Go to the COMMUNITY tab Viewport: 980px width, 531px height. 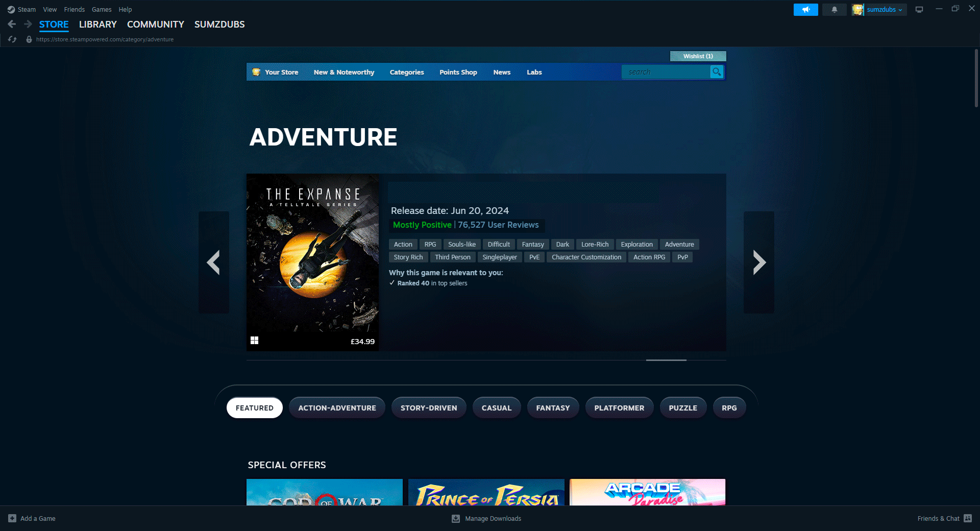point(156,25)
